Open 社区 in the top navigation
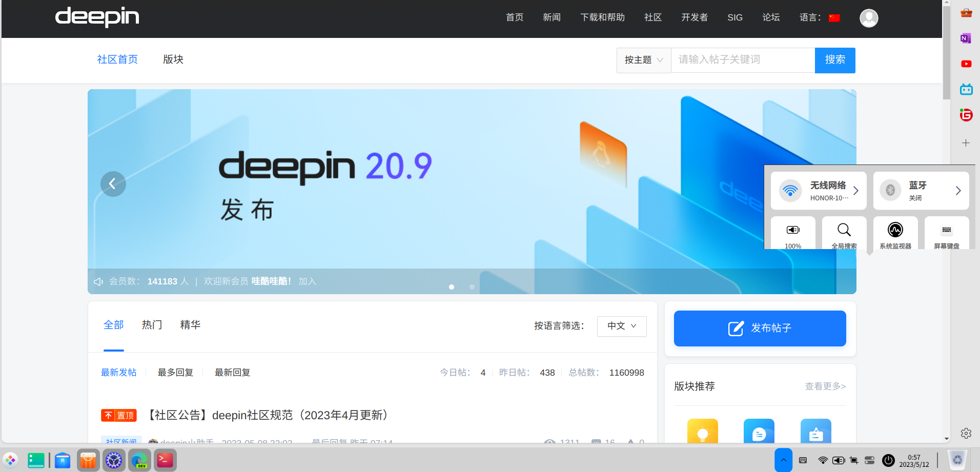 click(x=653, y=17)
